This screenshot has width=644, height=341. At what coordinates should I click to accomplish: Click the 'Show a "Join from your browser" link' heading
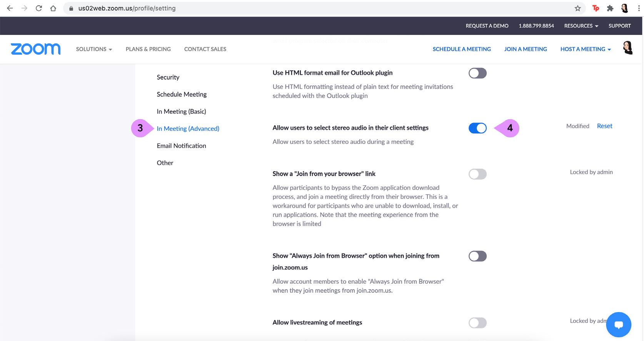click(x=324, y=174)
